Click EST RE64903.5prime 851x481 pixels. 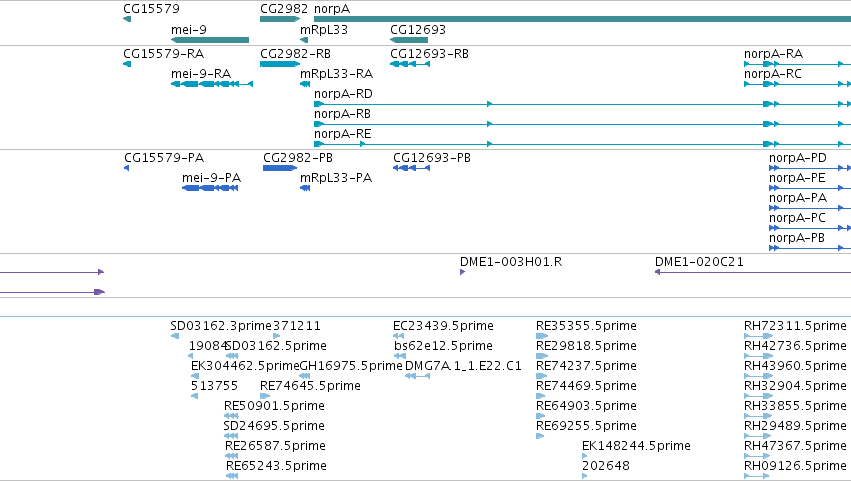[586, 407]
